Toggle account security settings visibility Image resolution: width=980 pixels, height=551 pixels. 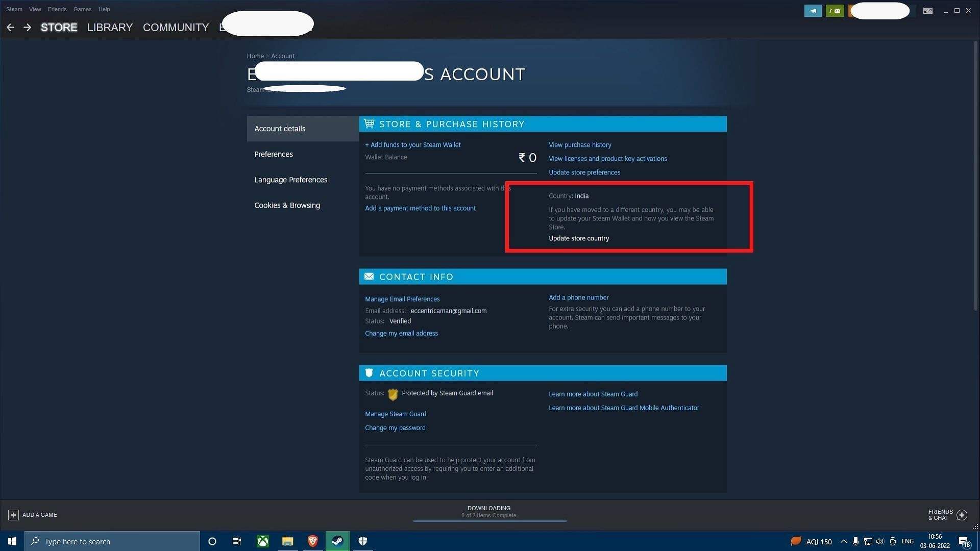click(x=543, y=373)
